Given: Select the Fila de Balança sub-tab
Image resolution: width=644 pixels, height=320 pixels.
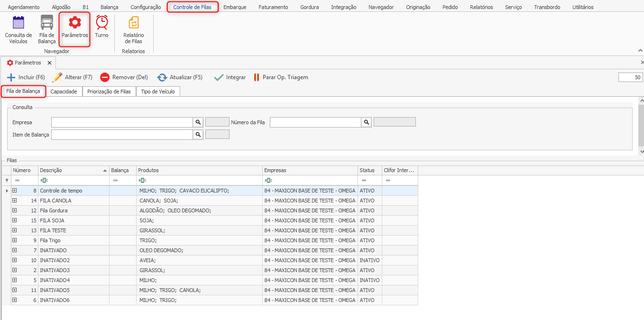Looking at the screenshot, I should coord(23,91).
